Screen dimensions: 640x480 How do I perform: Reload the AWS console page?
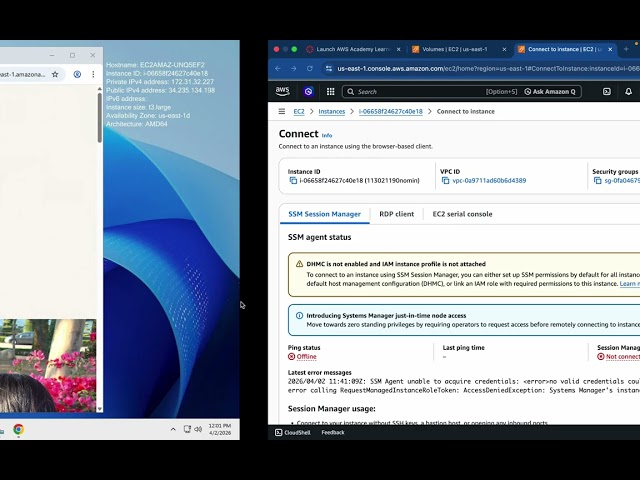click(x=310, y=69)
